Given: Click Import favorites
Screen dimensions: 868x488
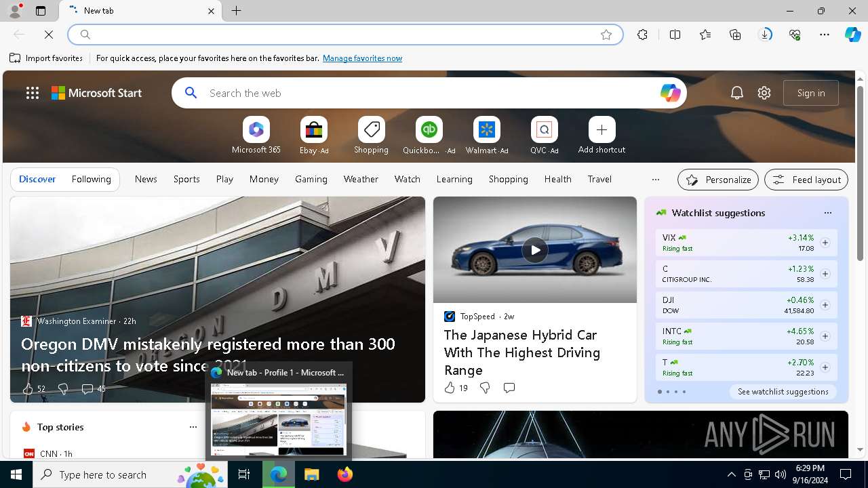Looking at the screenshot, I should click(46, 58).
